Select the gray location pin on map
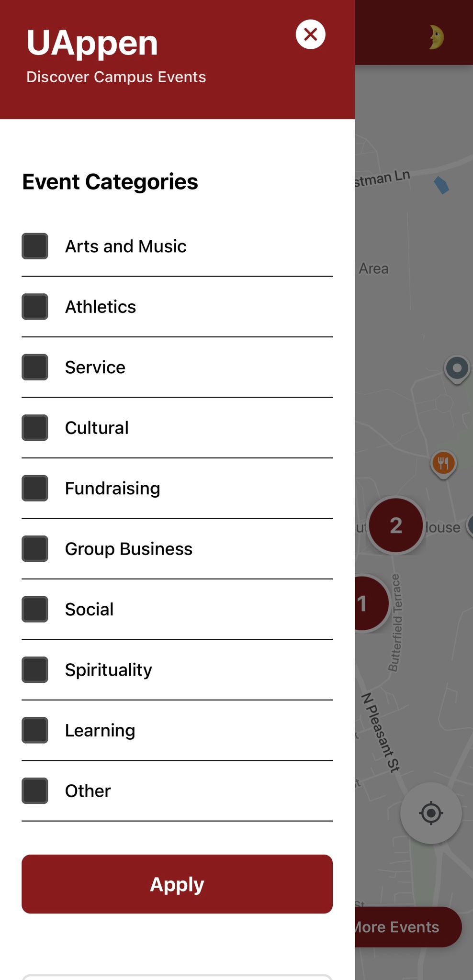473x980 pixels. pyautogui.click(x=457, y=369)
